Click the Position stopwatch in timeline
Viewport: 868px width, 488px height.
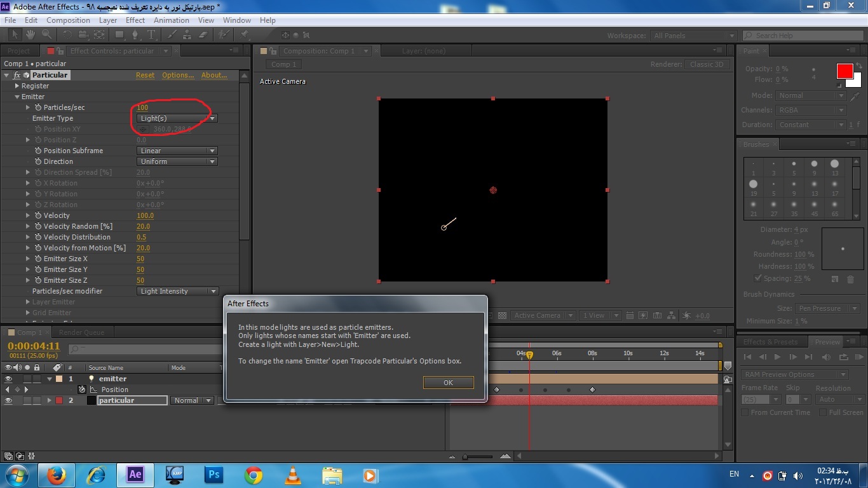[82, 390]
